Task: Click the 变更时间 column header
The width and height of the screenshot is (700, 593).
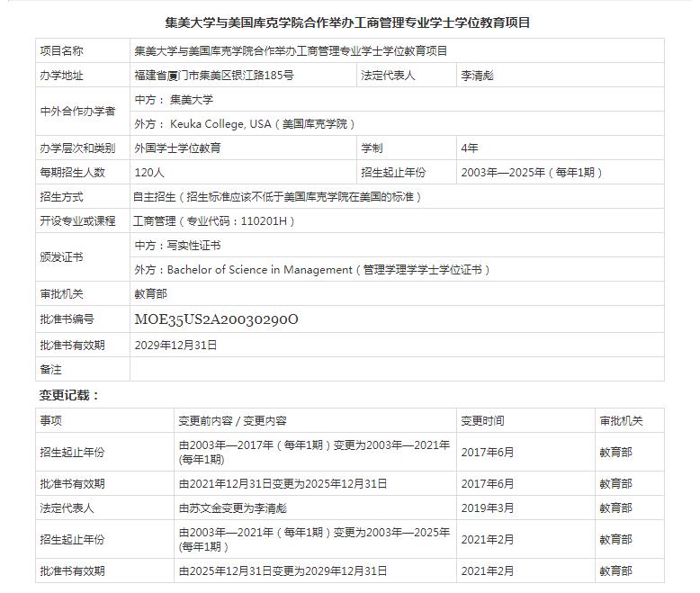Action: (482, 420)
